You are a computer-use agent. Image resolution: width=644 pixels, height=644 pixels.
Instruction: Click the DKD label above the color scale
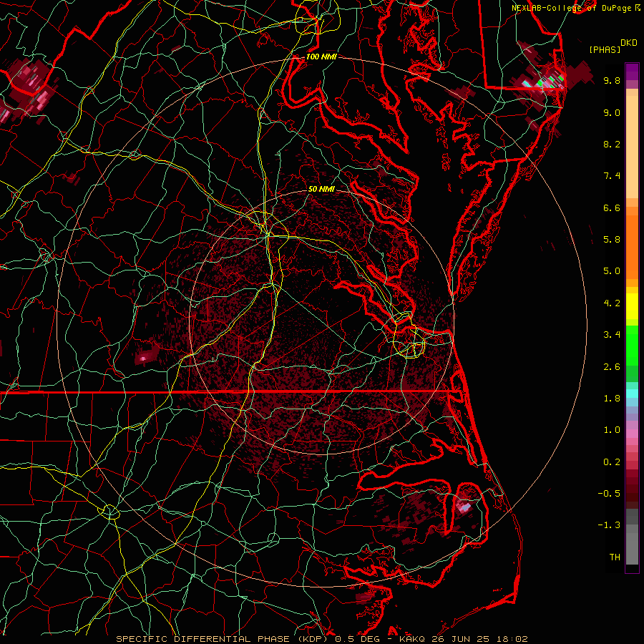click(x=629, y=43)
